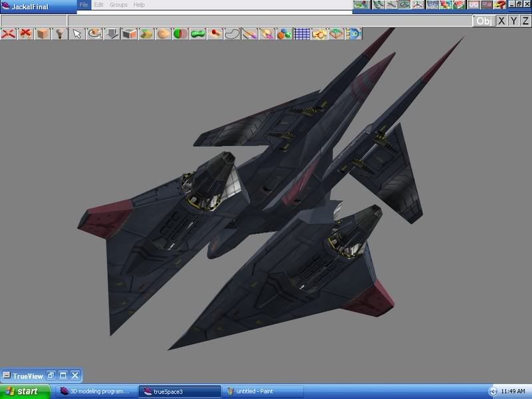Image resolution: width=532 pixels, height=399 pixels.
Task: Open help with the red question mark icon
Action: 500,5
